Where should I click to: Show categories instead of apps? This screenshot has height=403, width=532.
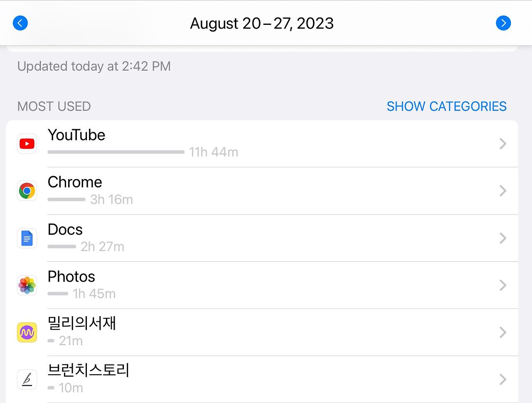[446, 106]
